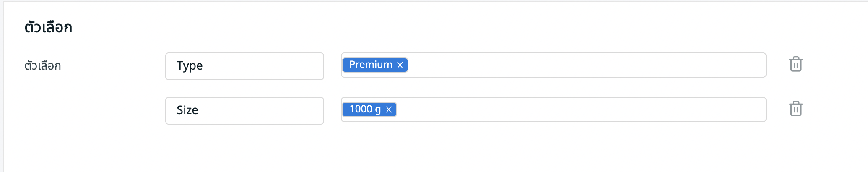Click the bold ตัวเลือก section heading
868x172 pixels.
pyautogui.click(x=48, y=28)
